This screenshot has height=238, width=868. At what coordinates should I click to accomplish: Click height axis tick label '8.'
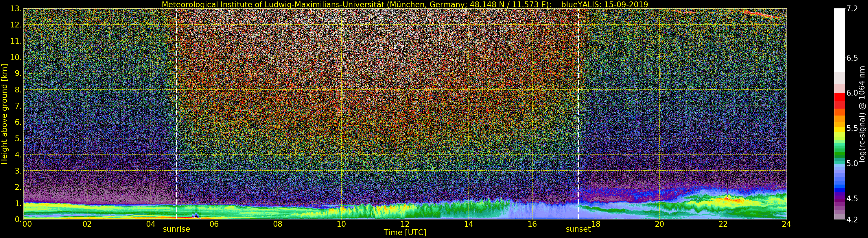tap(18, 90)
